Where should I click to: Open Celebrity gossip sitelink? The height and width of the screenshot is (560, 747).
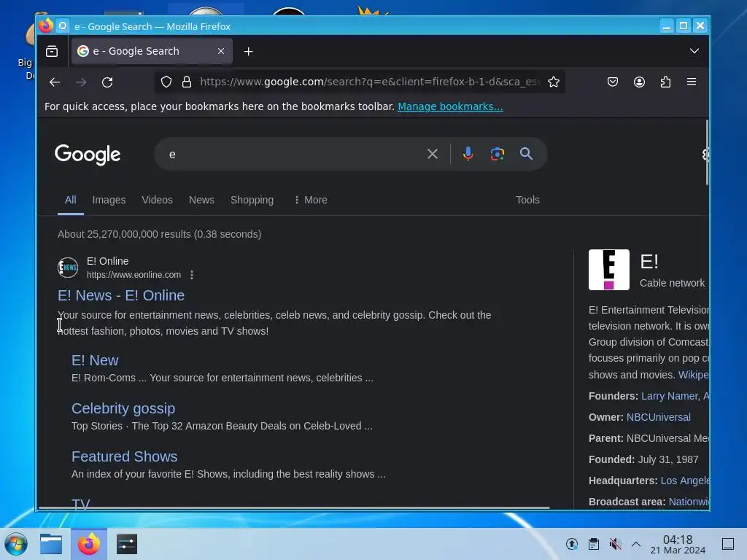123,408
